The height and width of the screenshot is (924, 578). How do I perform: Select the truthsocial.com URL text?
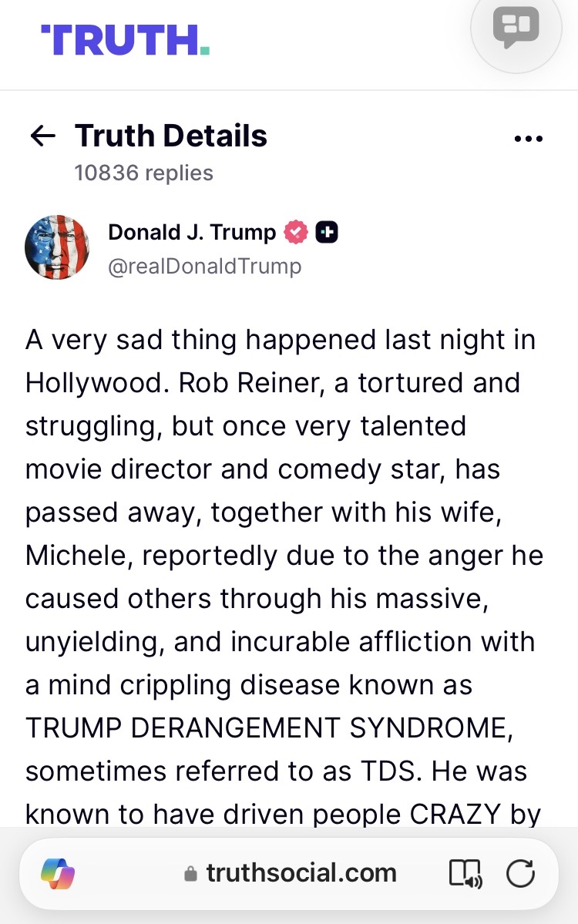tap(301, 873)
